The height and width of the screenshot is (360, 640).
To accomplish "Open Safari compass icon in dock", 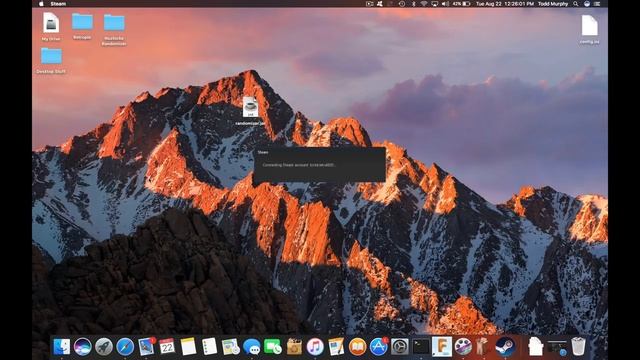I will pyautogui.click(x=125, y=347).
